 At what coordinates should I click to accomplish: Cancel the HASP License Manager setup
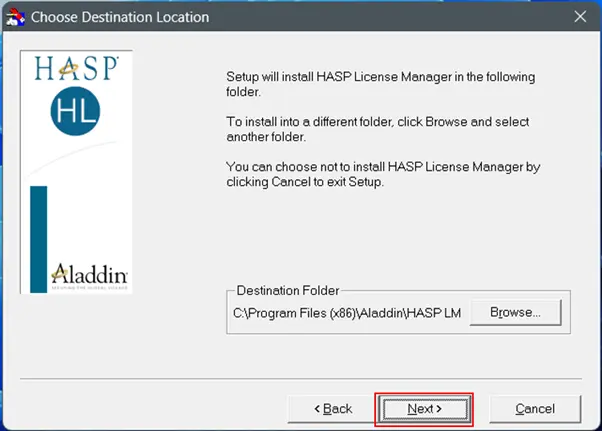click(535, 409)
